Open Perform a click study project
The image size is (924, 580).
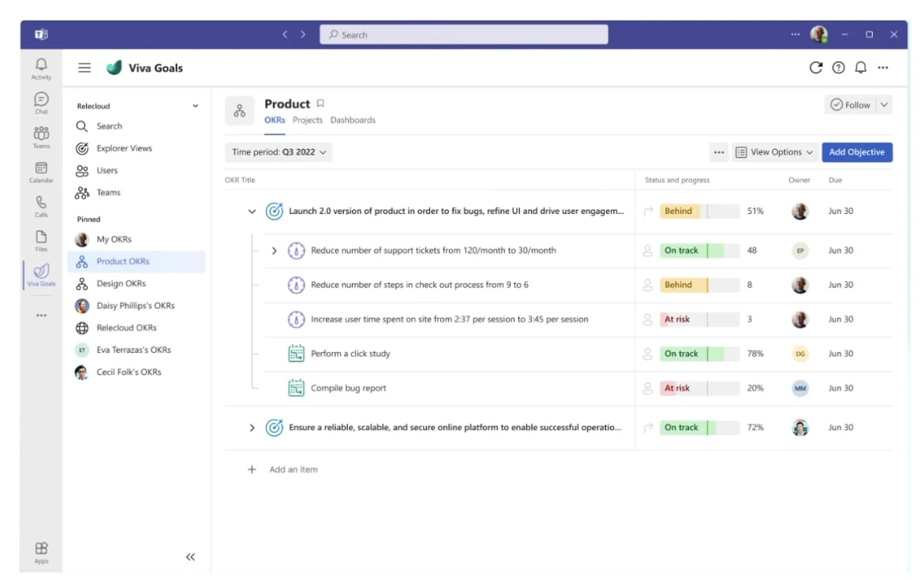pos(350,354)
